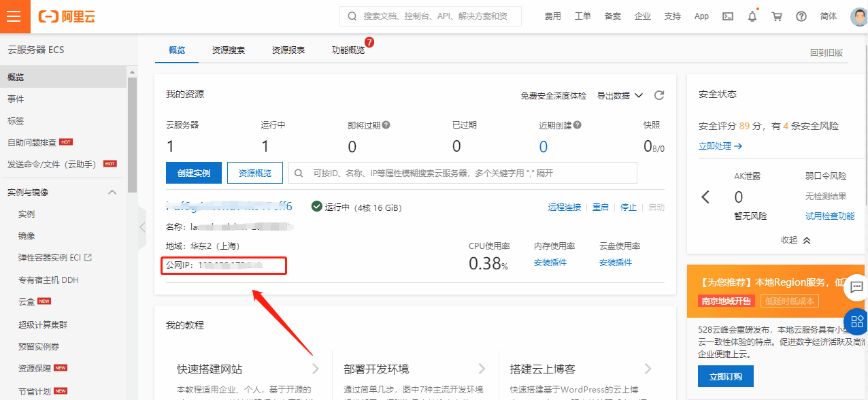The width and height of the screenshot is (868, 400).
Task: Focus the top documentation search box
Action: [431, 16]
